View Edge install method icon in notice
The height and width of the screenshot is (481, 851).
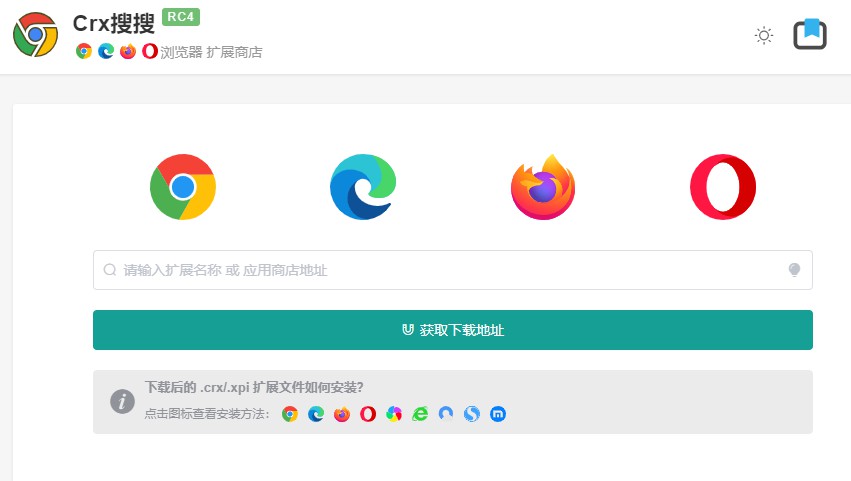pyautogui.click(x=316, y=414)
